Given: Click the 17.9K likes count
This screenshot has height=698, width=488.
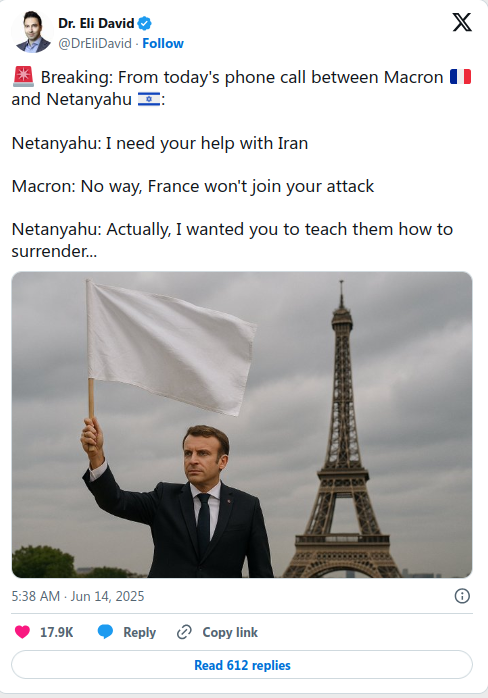Looking at the screenshot, I should pyautogui.click(x=57, y=632).
